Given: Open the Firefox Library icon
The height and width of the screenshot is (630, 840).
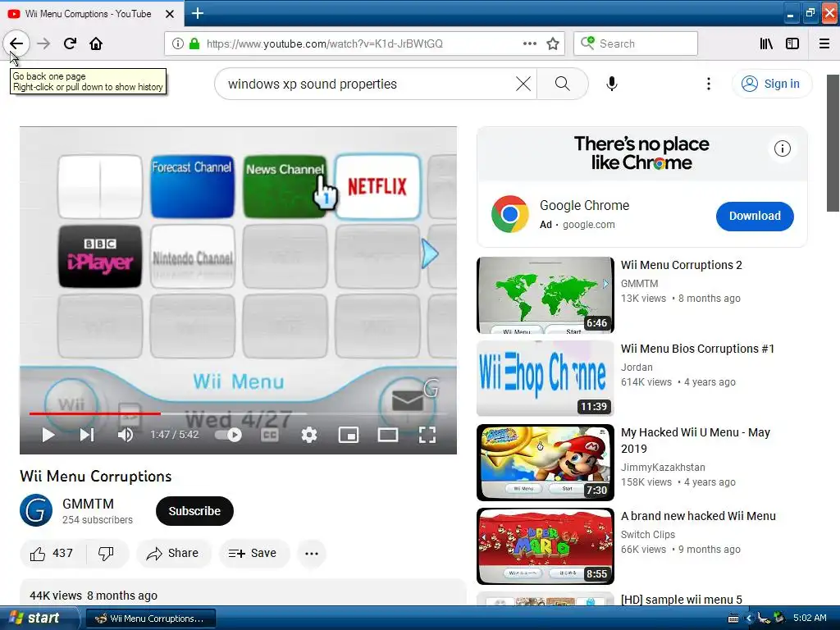Looking at the screenshot, I should [x=766, y=43].
